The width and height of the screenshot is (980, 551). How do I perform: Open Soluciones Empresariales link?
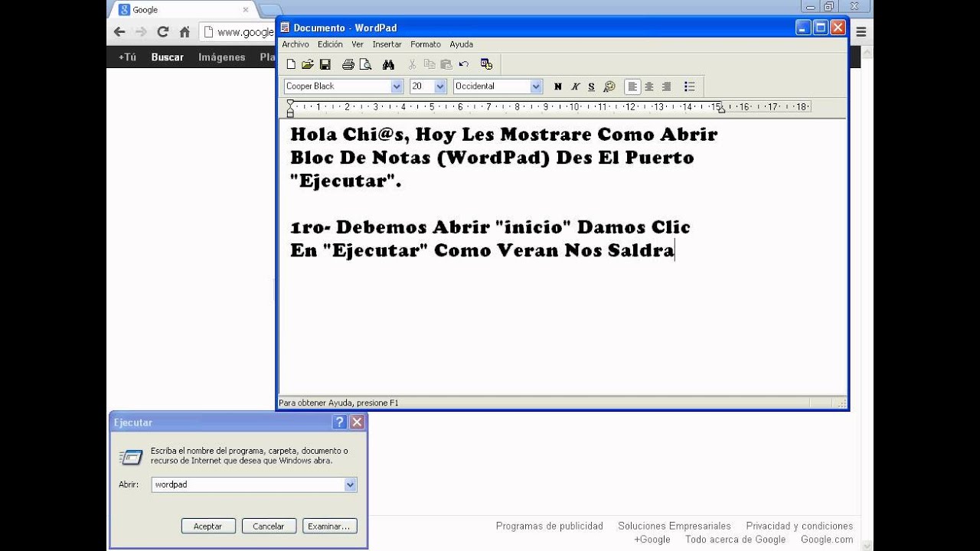tap(675, 526)
